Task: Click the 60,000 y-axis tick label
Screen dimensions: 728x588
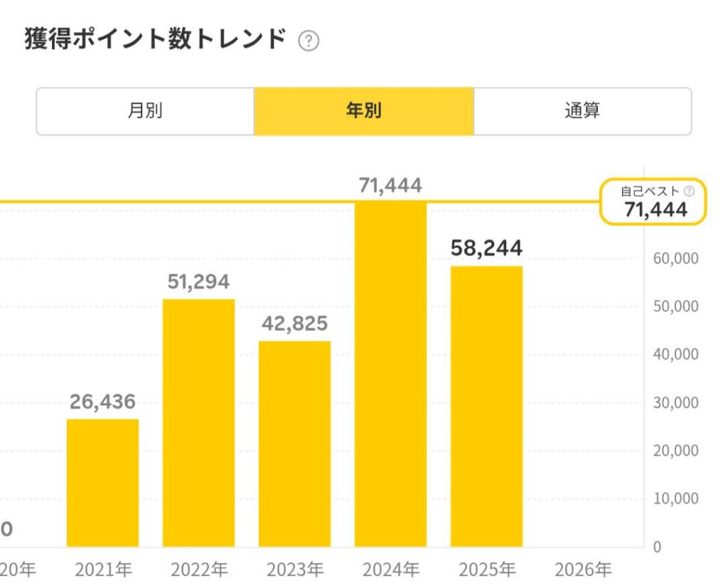Action: [675, 258]
